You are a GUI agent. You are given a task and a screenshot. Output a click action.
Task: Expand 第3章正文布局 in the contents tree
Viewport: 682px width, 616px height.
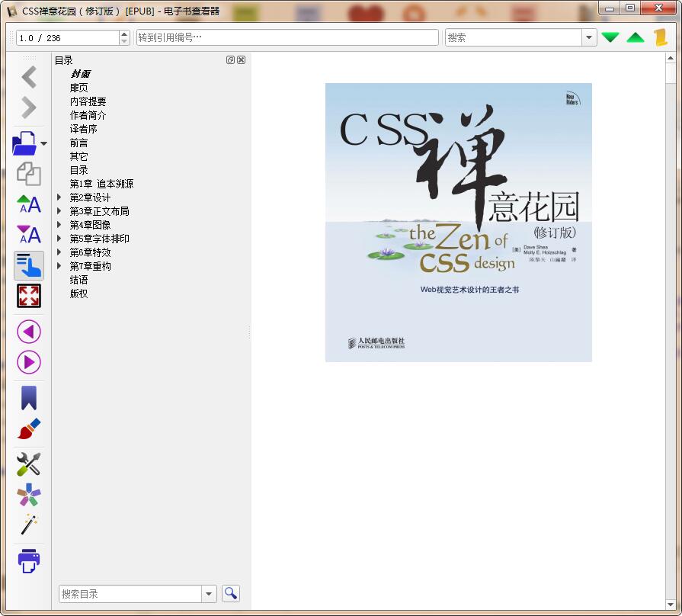[x=59, y=211]
